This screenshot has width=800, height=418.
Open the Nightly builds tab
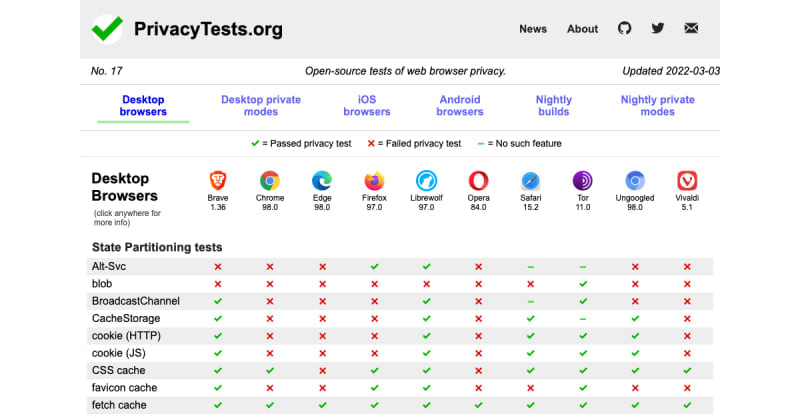[554, 106]
